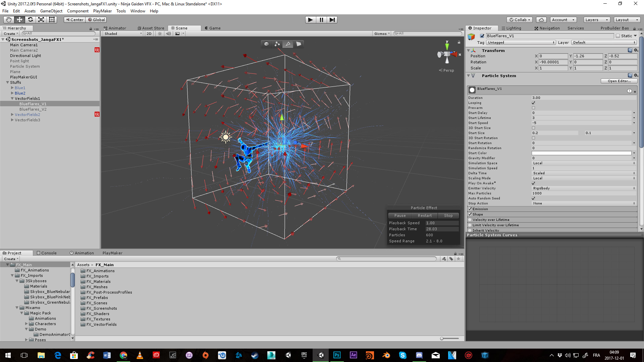Click the Step frame button

pos(332,20)
